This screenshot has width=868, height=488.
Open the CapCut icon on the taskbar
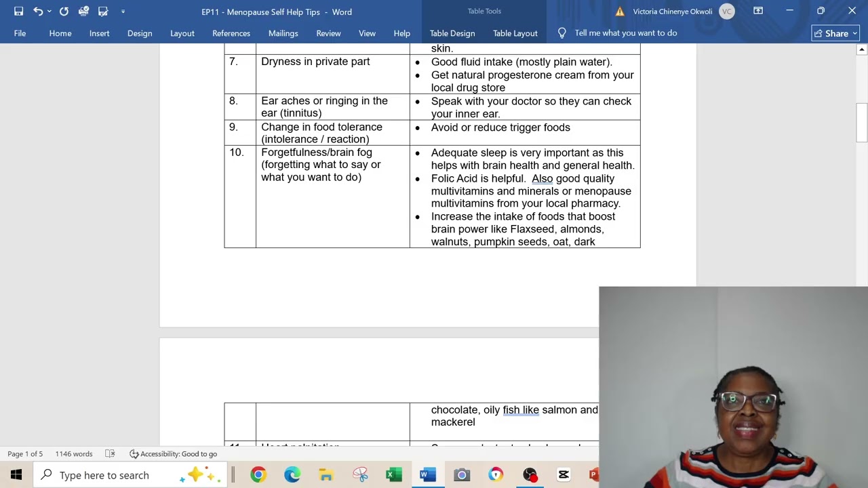564,475
